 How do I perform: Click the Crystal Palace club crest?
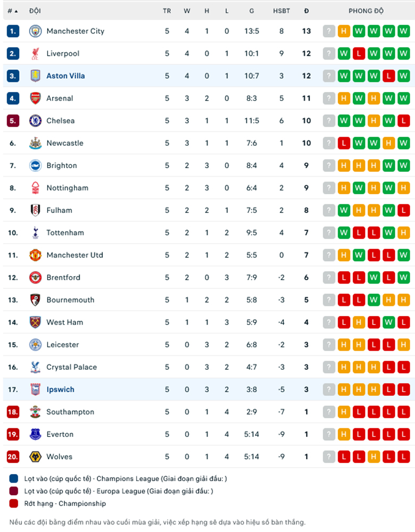pos(35,367)
